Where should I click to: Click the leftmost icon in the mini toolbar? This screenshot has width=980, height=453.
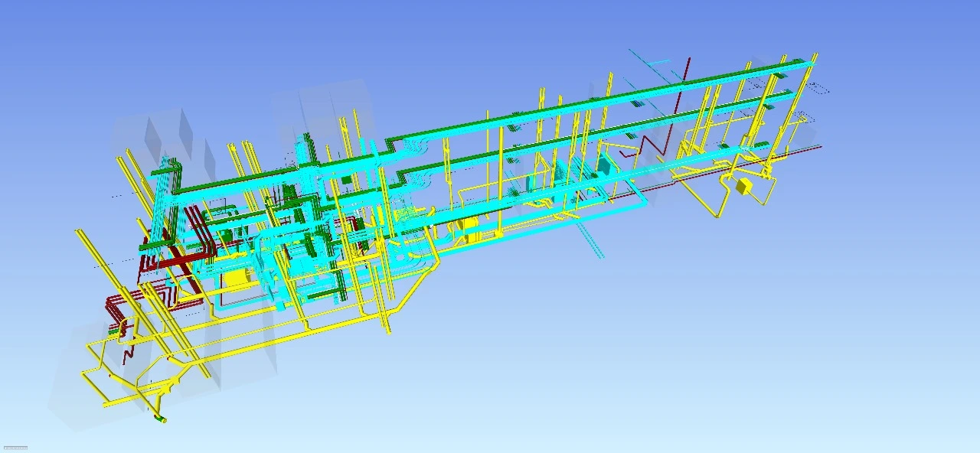click(x=5, y=448)
